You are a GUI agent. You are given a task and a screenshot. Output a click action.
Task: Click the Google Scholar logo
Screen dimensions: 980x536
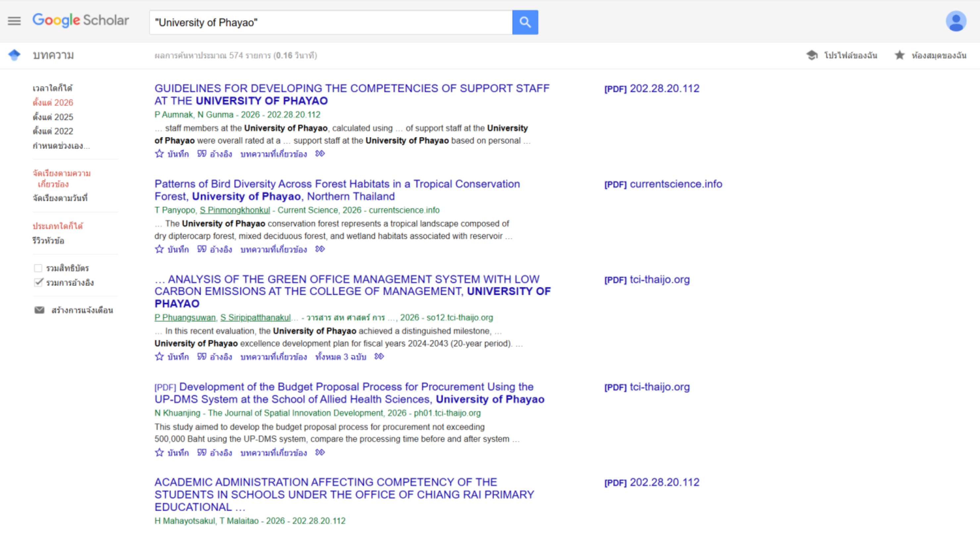click(x=81, y=21)
